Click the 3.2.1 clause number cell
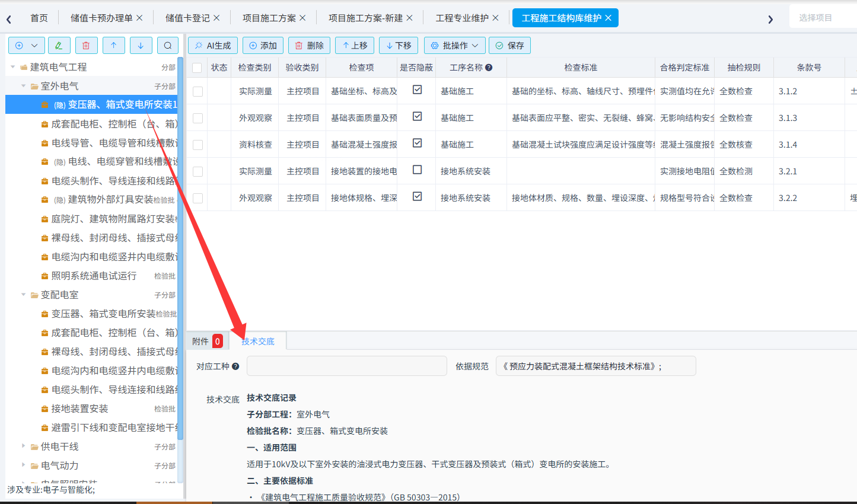The image size is (857, 504). [x=809, y=171]
